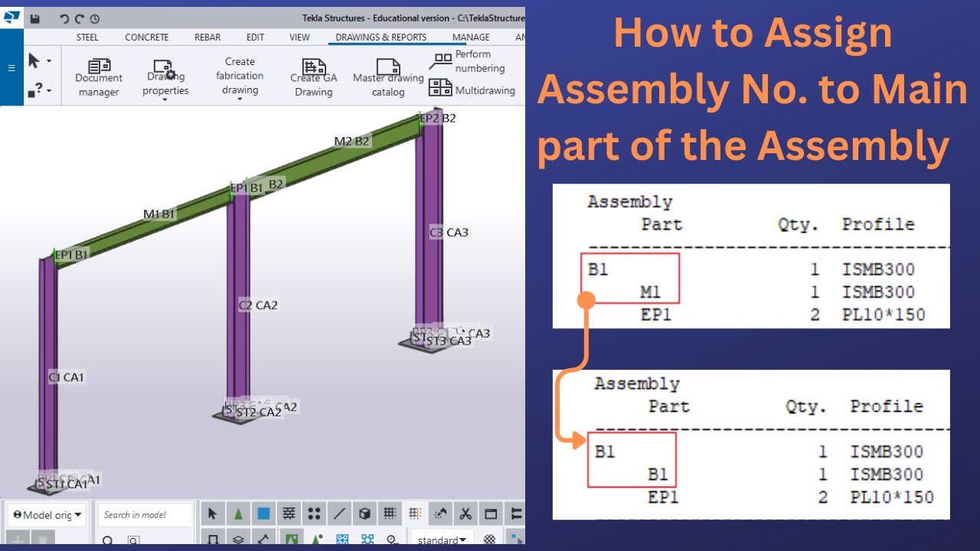The width and height of the screenshot is (980, 551).
Task: Undo the last action
Action: pyautogui.click(x=64, y=18)
